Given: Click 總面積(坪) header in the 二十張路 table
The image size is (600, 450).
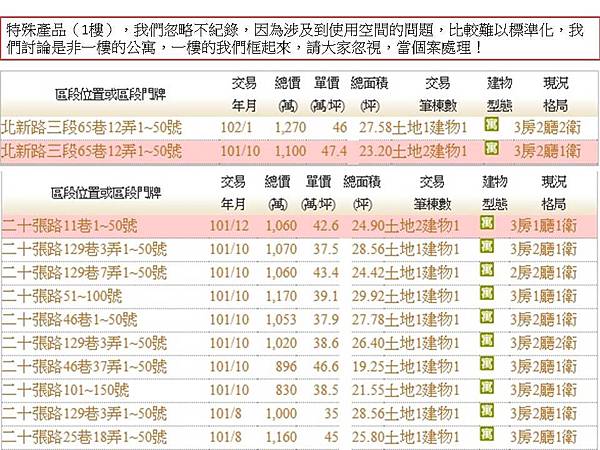Looking at the screenshot, I should pyautogui.click(x=362, y=193).
